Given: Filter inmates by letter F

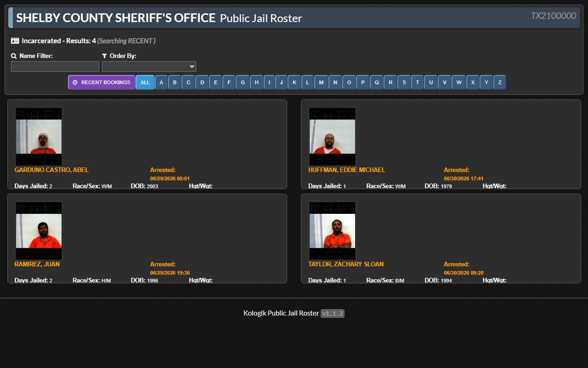Looking at the screenshot, I should point(229,82).
